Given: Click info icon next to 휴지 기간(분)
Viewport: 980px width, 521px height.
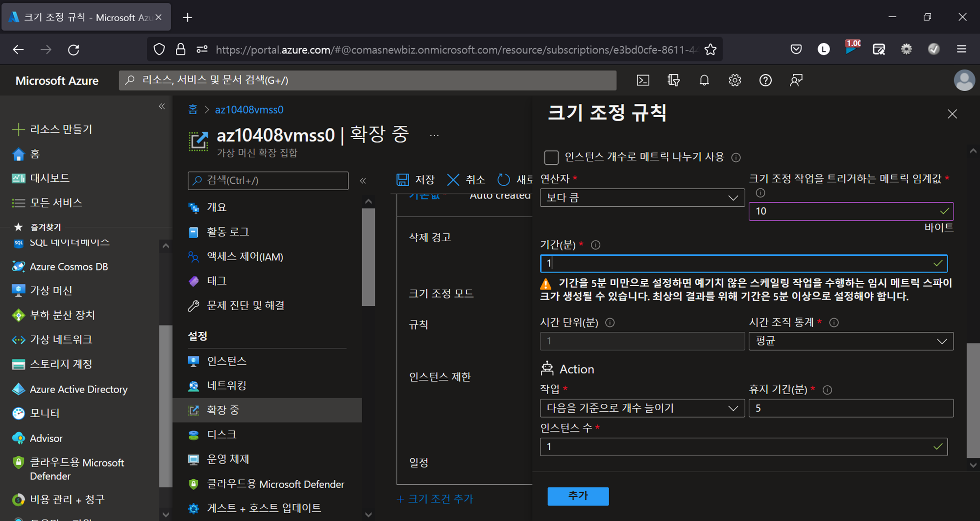Looking at the screenshot, I should [x=827, y=390].
